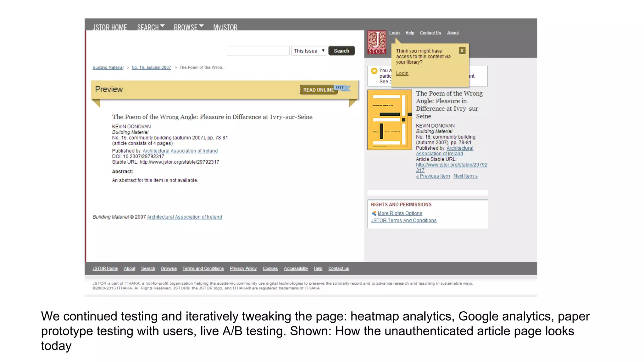Screen dimensions: 644x362
Task: Open MyJSTOR in top navigation
Action: (x=225, y=27)
